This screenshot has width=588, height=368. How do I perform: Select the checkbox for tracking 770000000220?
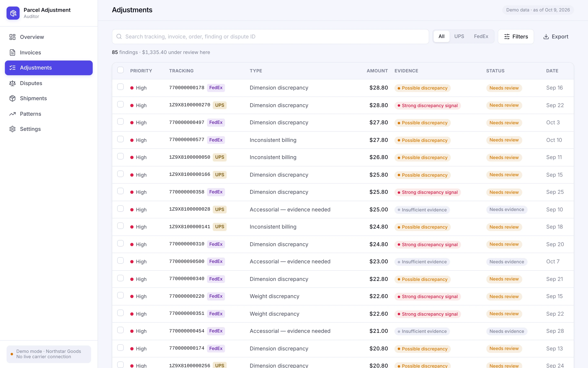[x=120, y=295]
